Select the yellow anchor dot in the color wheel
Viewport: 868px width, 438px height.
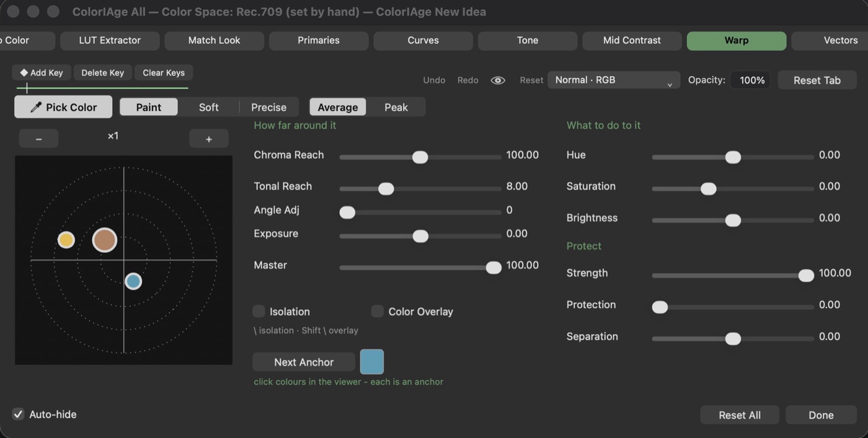pos(66,240)
